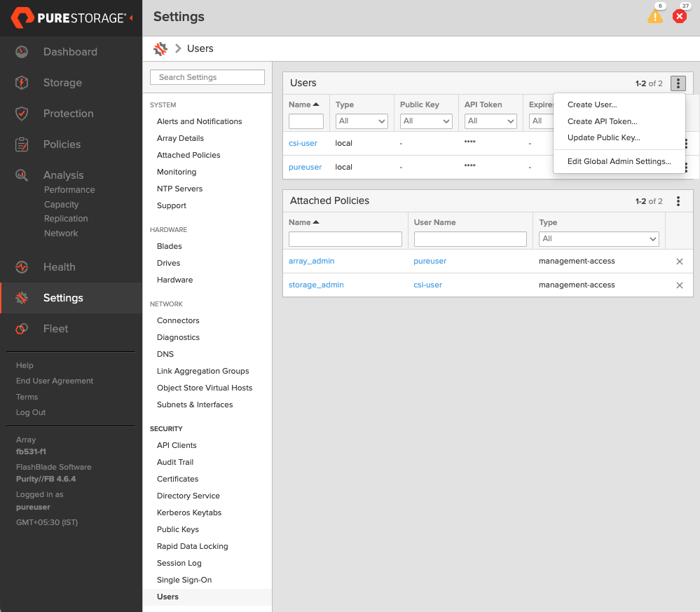Open the red critical alerts badge

[679, 15]
